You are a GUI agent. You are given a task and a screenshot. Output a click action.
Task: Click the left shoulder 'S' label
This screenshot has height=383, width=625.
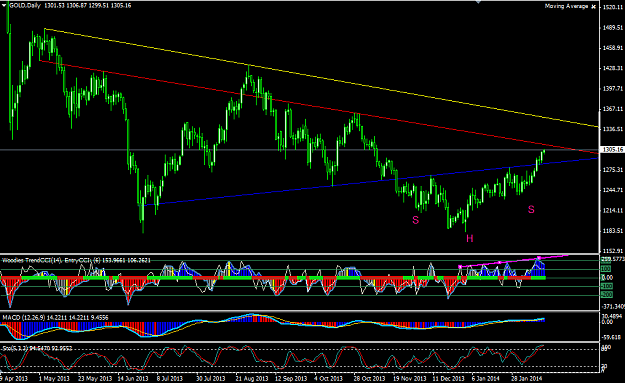416,220
